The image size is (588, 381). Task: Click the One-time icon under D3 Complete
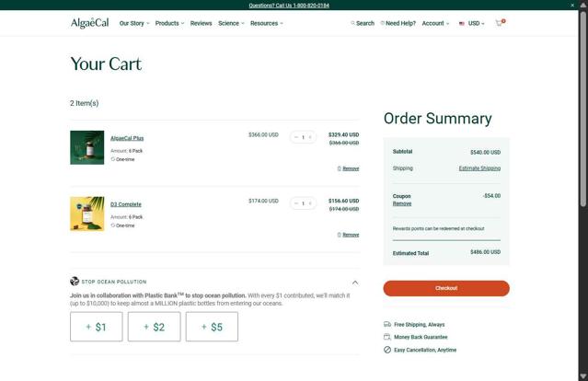pos(112,225)
